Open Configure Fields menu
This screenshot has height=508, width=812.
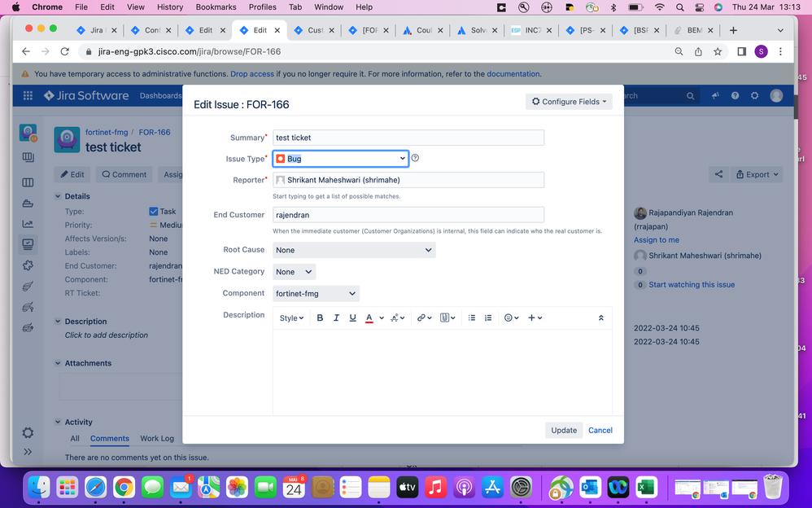(569, 102)
